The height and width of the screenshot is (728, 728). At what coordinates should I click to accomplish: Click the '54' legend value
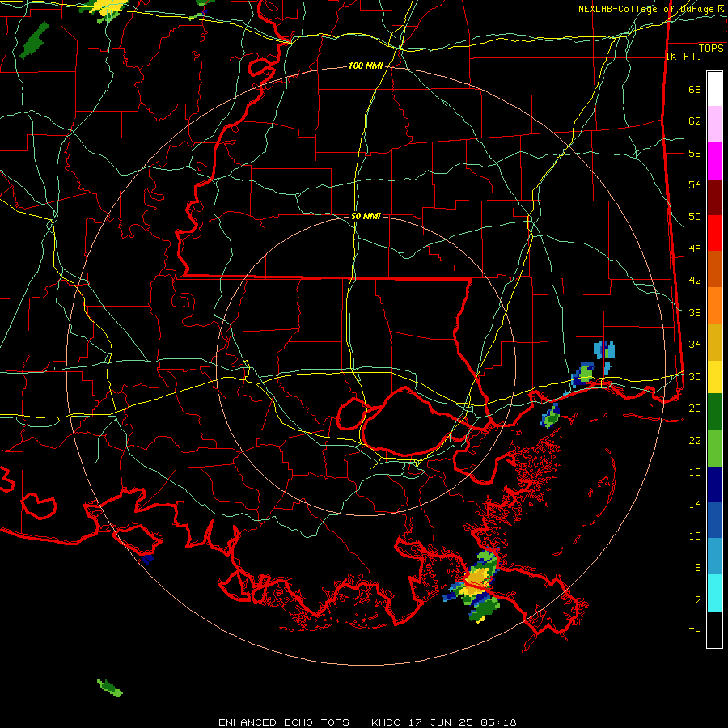click(x=695, y=184)
